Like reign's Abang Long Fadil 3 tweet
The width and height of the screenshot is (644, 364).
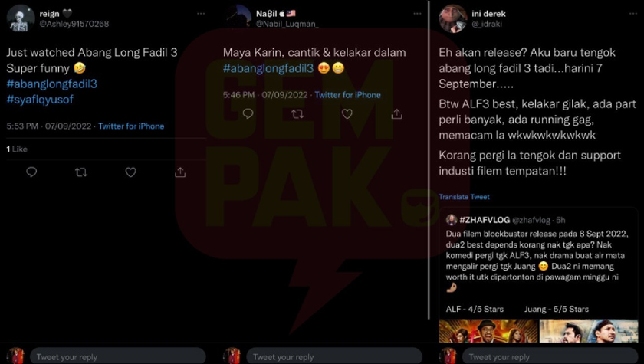click(130, 172)
